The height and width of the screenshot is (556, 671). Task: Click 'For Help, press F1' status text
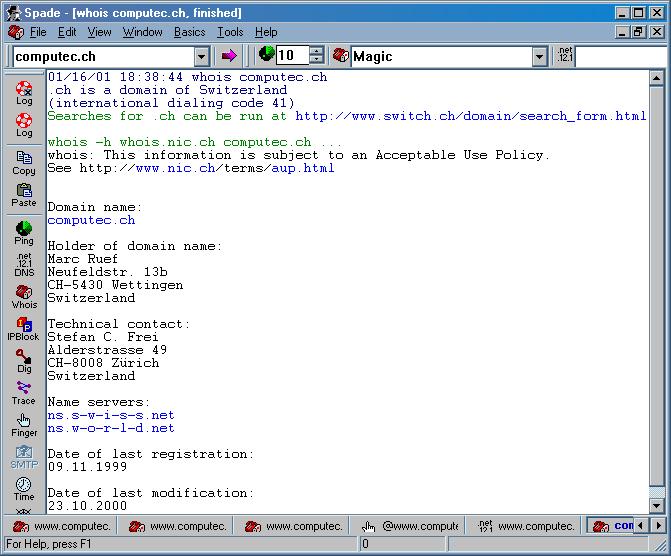tap(48, 544)
